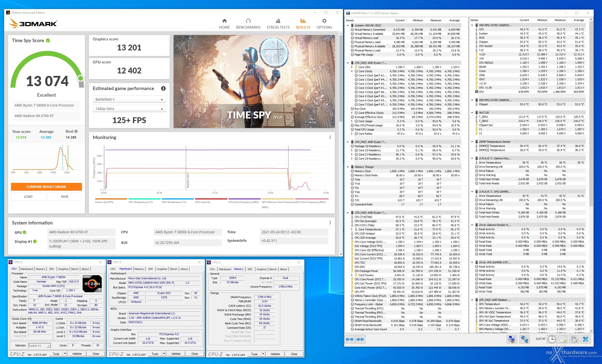The height and width of the screenshot is (364, 602).
Task: Click Close in CPU-Z Mainboard window
Action: (195, 354)
